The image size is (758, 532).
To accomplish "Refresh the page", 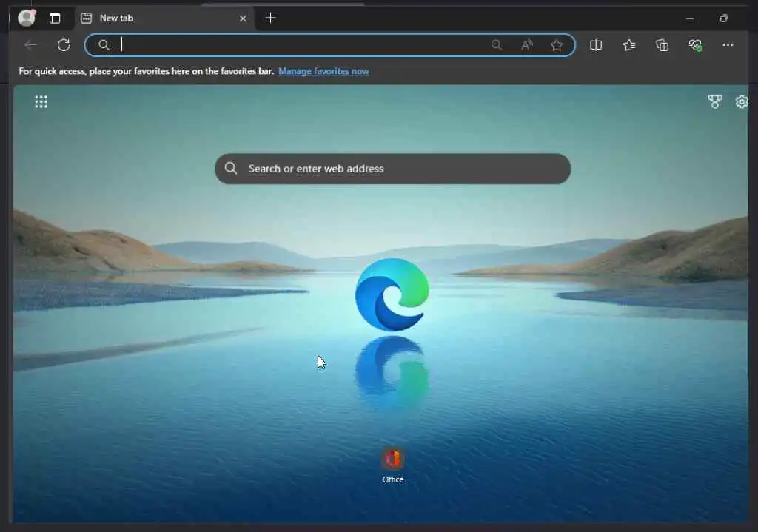I will coord(64,45).
